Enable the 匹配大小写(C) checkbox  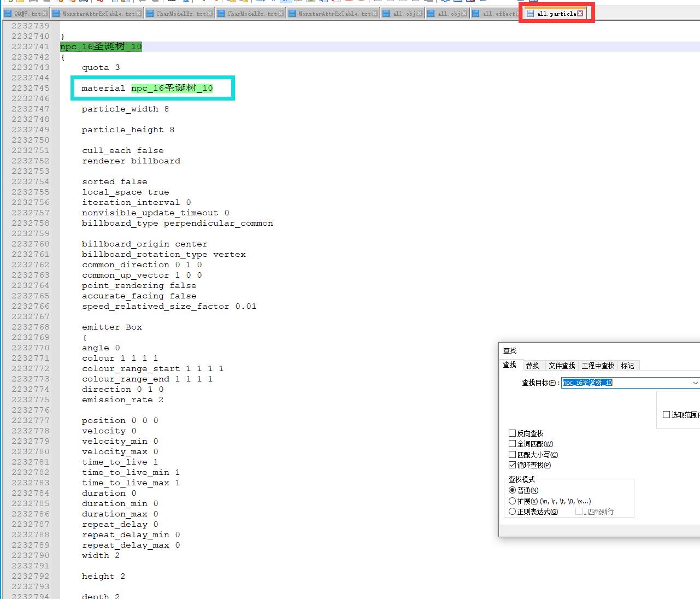click(x=512, y=455)
